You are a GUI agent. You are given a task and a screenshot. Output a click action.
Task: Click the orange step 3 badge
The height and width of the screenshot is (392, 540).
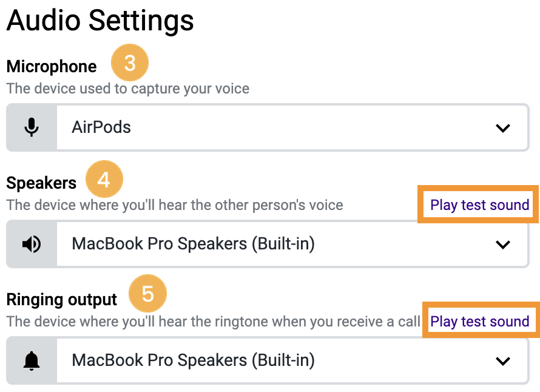tap(129, 63)
